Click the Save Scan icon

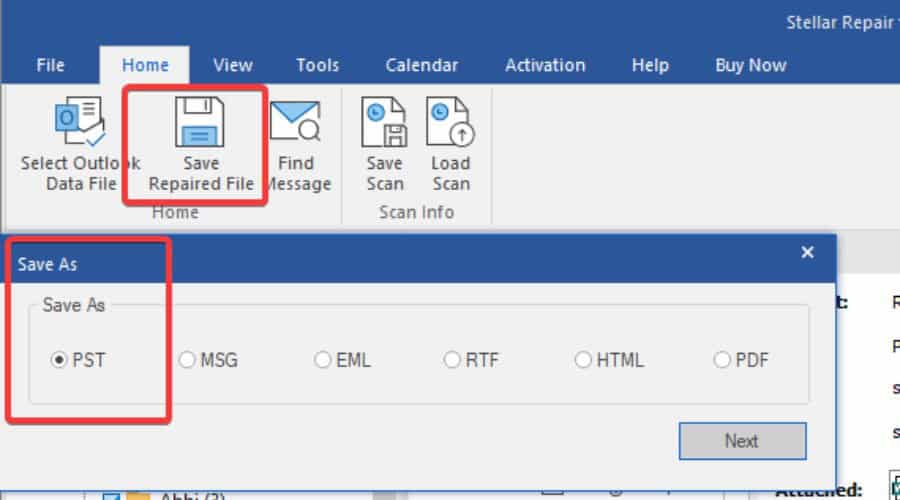384,122
